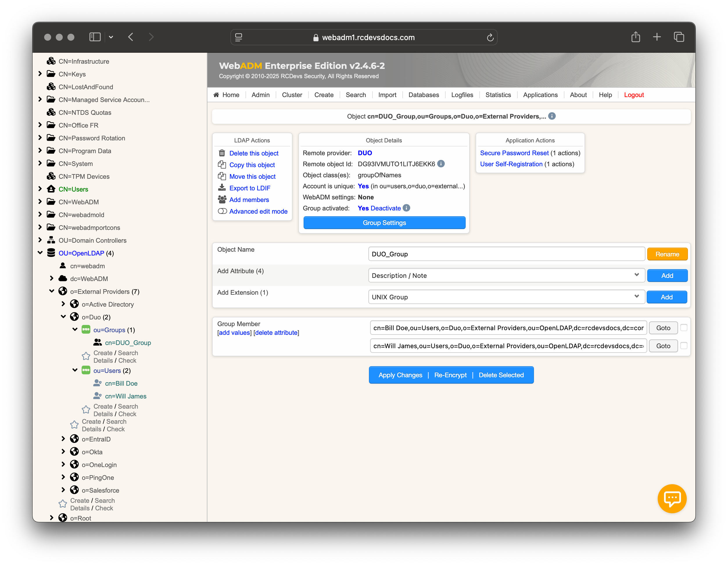Click the download icon for Export to LDIF
Viewport: 728px width, 565px height.
click(x=222, y=188)
